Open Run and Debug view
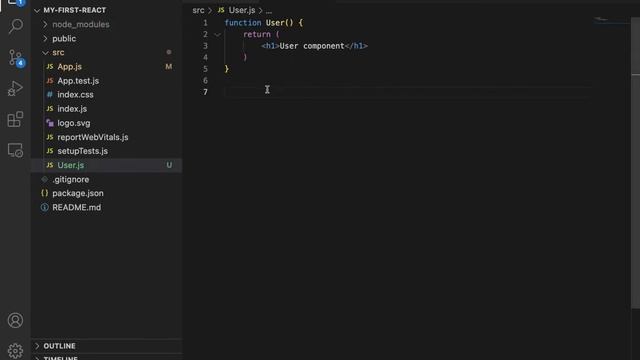This screenshot has width=640, height=360. tap(15, 88)
